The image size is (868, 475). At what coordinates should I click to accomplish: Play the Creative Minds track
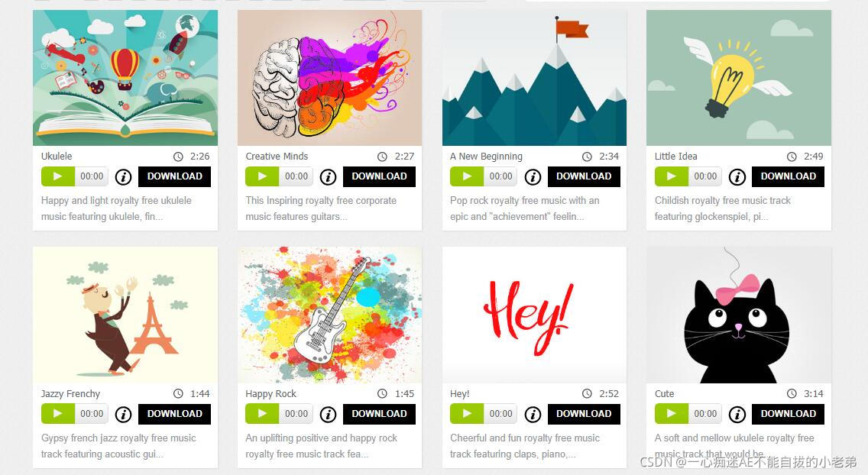tap(262, 176)
